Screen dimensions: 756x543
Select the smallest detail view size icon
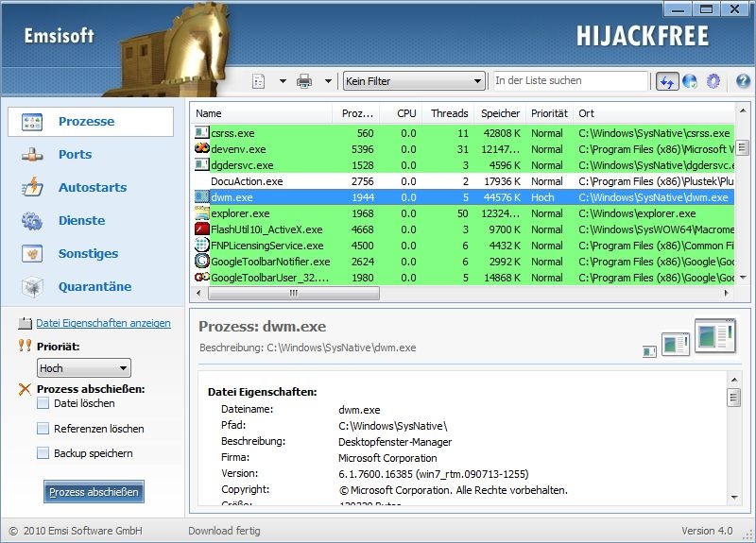click(649, 352)
